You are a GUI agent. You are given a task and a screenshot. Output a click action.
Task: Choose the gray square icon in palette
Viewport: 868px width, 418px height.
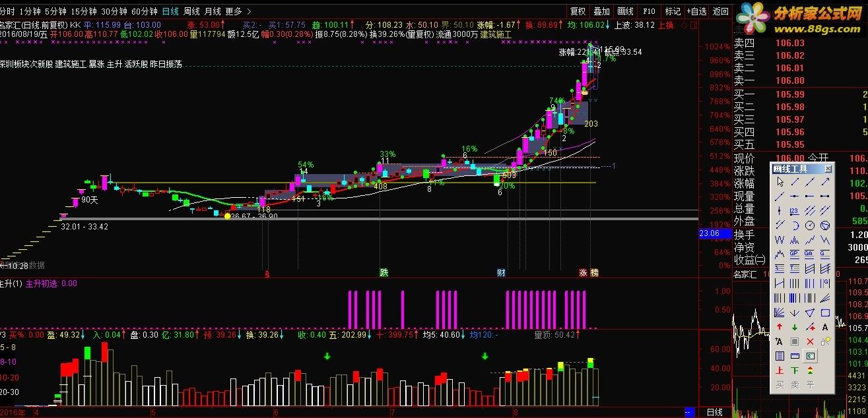click(x=794, y=342)
